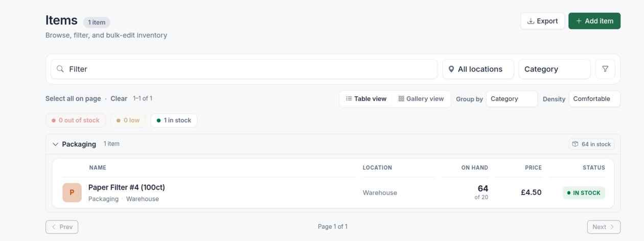644x241 pixels.
Task: Click the on hand quantity 64
Action: (x=483, y=189)
